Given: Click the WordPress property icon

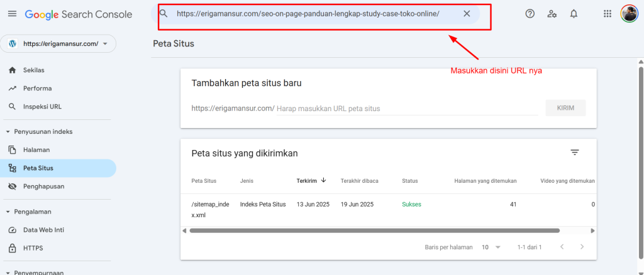Looking at the screenshot, I should pos(13,44).
